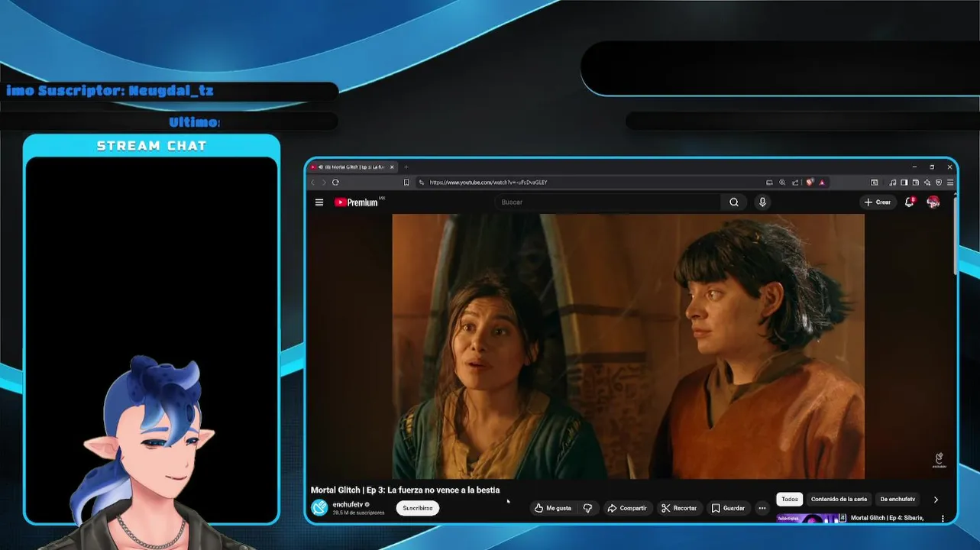The height and width of the screenshot is (550, 980).
Task: Click the Compartir button
Action: click(x=627, y=508)
